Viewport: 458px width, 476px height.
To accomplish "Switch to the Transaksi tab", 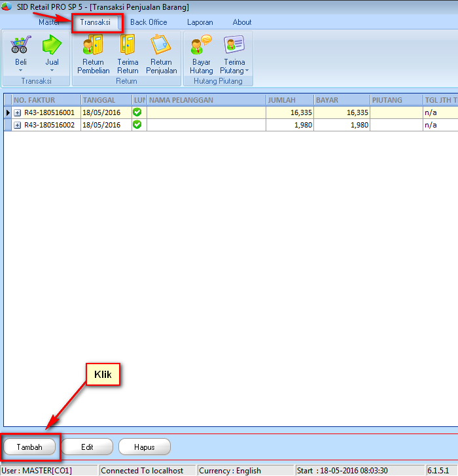I will tap(95, 22).
